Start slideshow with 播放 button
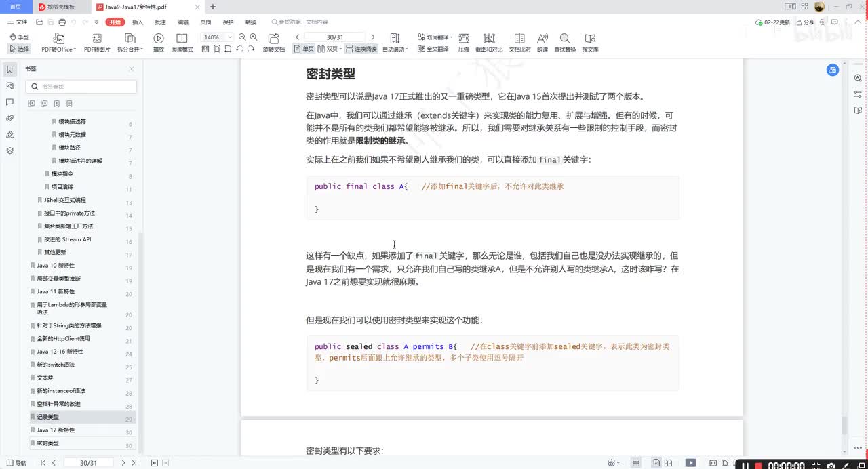This screenshot has width=868, height=469. pyautogui.click(x=159, y=42)
